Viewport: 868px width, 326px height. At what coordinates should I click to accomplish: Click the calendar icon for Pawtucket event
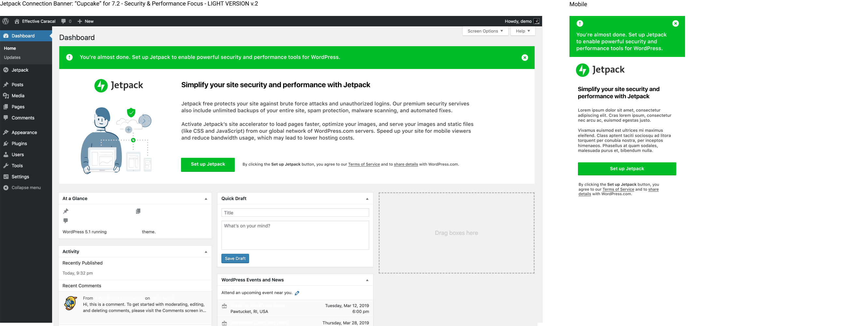pos(224,306)
